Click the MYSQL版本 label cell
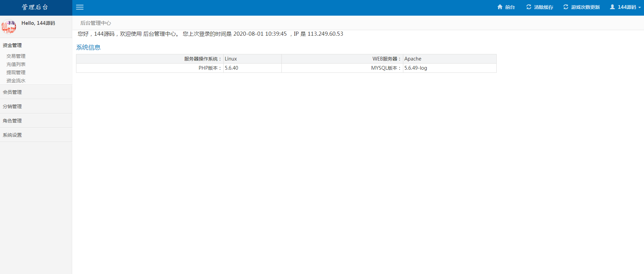Screen dimensions: 644x274 [342, 68]
